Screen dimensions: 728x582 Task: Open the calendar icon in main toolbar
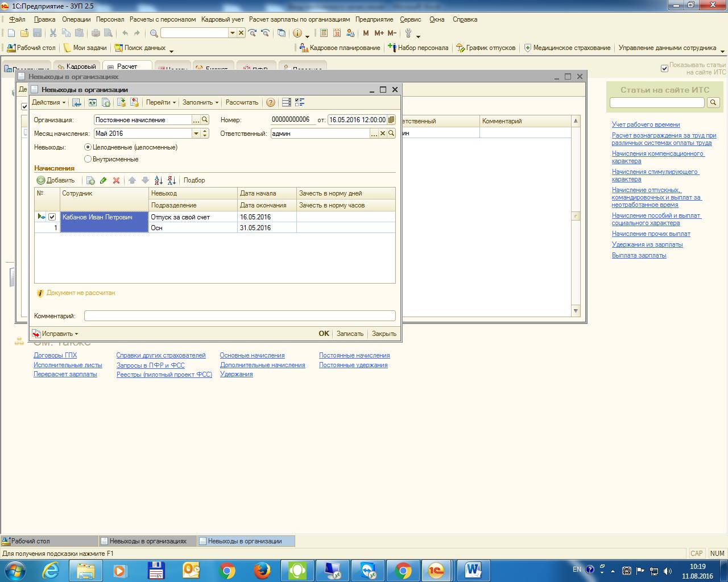(337, 33)
